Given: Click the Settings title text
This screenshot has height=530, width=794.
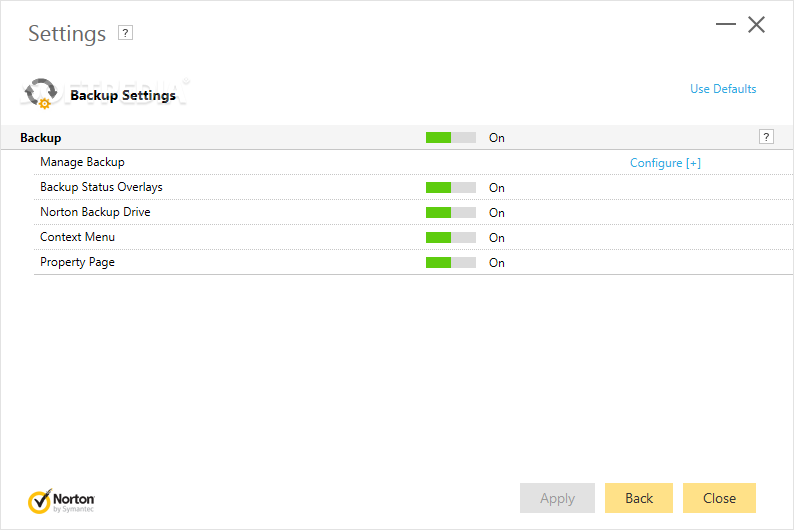Looking at the screenshot, I should click(x=67, y=33).
